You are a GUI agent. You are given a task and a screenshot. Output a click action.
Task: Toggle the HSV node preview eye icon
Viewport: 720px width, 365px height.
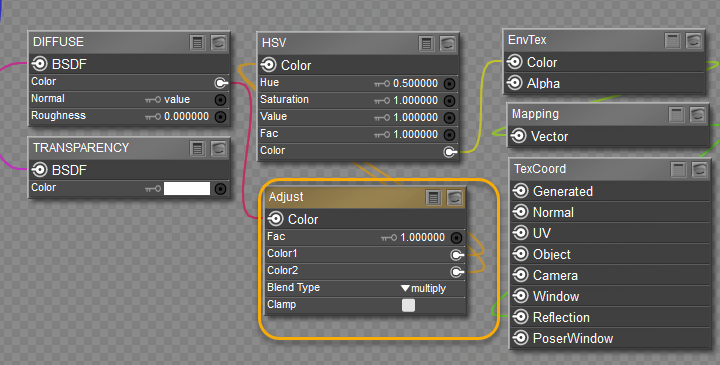[x=448, y=44]
